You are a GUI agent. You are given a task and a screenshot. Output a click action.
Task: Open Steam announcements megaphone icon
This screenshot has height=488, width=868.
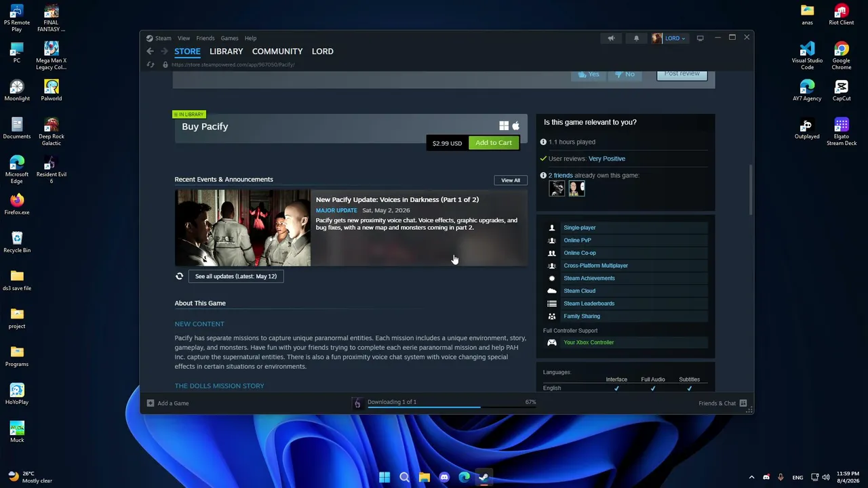(x=611, y=38)
